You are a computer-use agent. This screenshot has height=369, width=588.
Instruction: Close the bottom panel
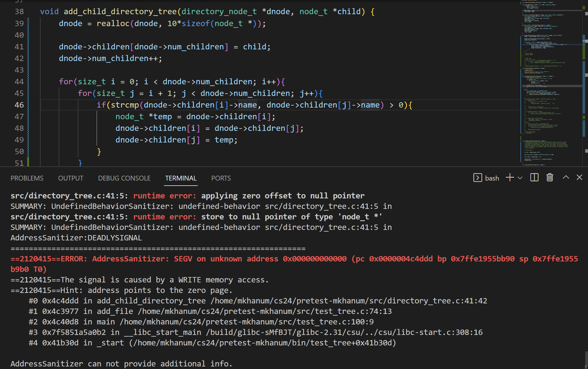579,178
